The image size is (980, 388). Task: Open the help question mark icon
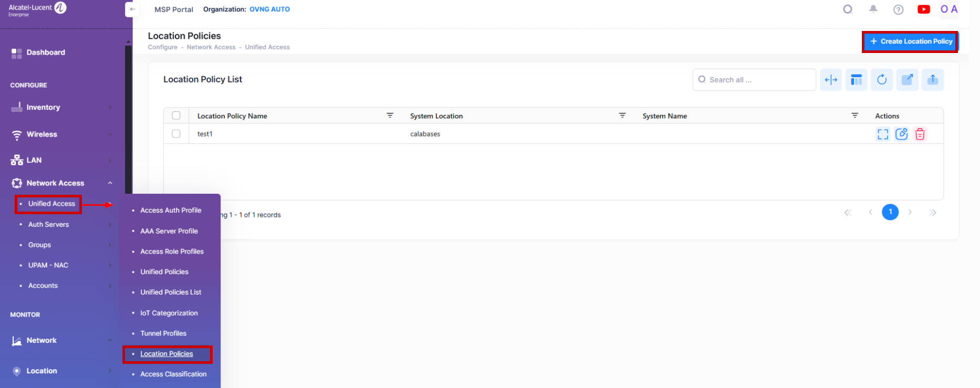pos(898,9)
